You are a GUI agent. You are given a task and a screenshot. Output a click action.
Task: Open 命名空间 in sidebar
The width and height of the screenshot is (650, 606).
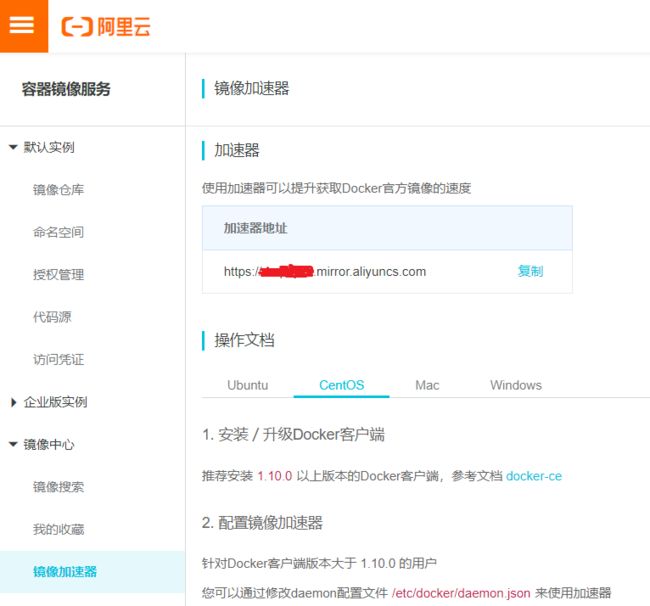coord(58,232)
